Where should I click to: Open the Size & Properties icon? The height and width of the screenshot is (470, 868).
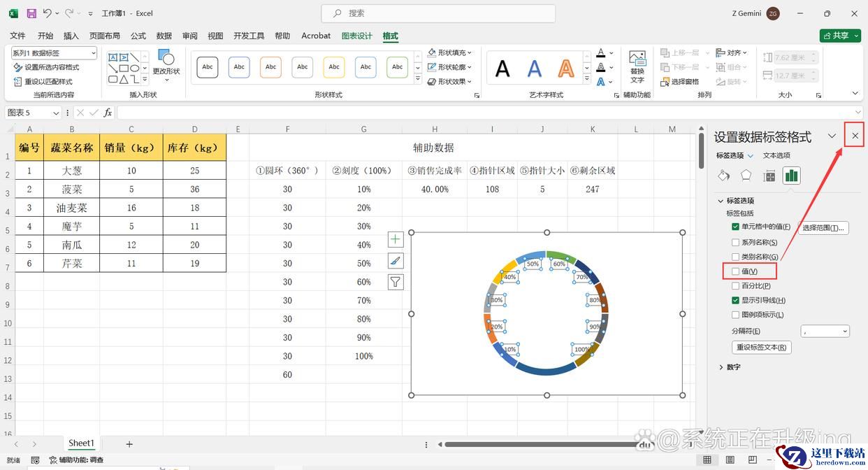click(769, 176)
